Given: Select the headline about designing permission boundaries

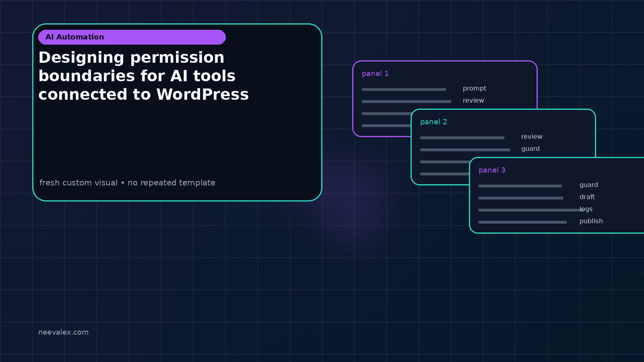Looking at the screenshot, I should [144, 76].
